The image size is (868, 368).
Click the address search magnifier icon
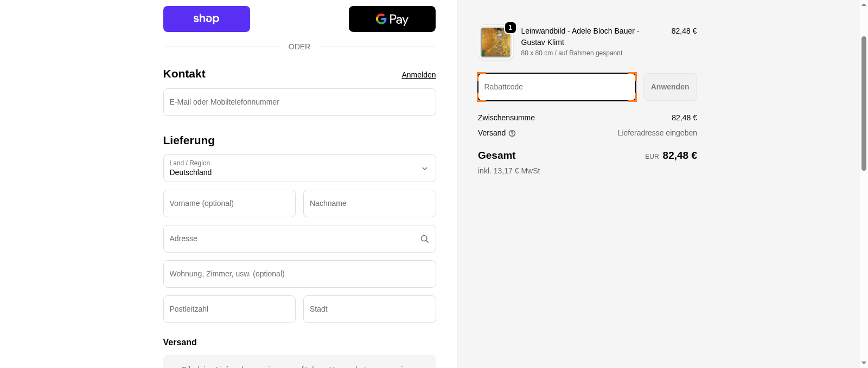tap(424, 238)
